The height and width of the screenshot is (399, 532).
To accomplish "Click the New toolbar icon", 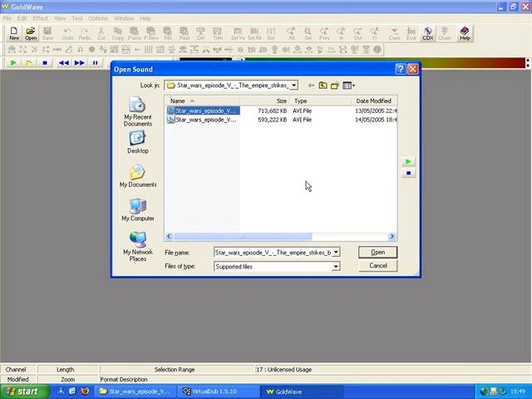I will (x=14, y=33).
